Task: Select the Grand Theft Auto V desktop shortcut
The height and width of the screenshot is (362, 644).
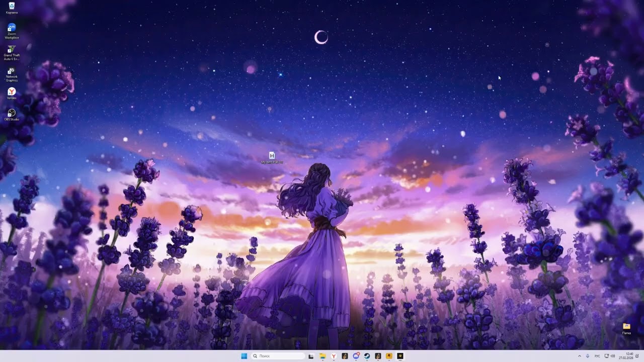Action: click(12, 53)
